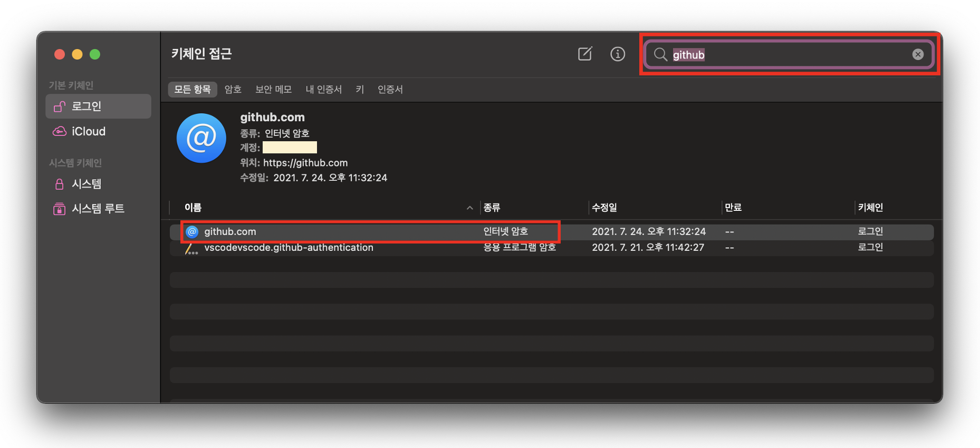Select the 모든 항목 tab

(193, 89)
